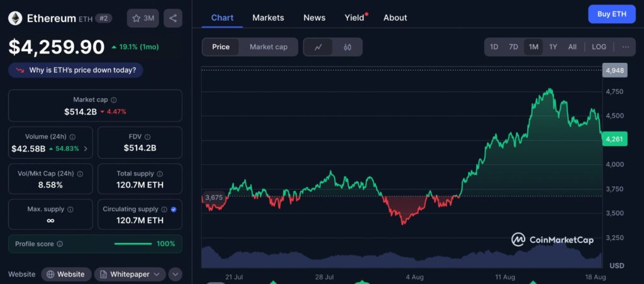Show Profile score info icon

60,244
